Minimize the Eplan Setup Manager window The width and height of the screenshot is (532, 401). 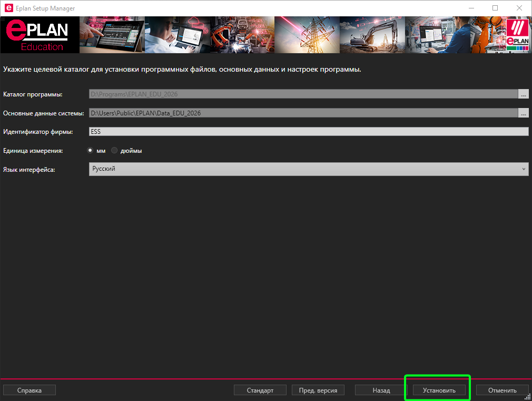click(471, 8)
